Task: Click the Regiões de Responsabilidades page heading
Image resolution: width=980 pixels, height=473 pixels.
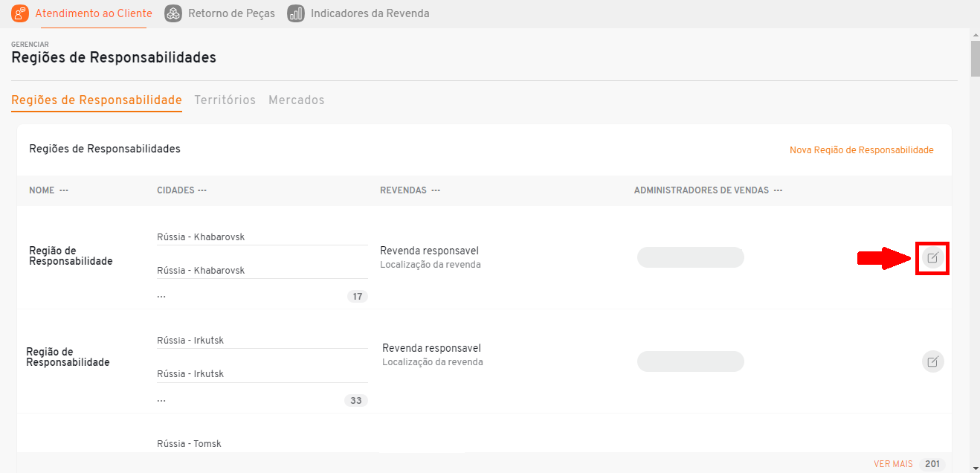Action: tap(114, 57)
